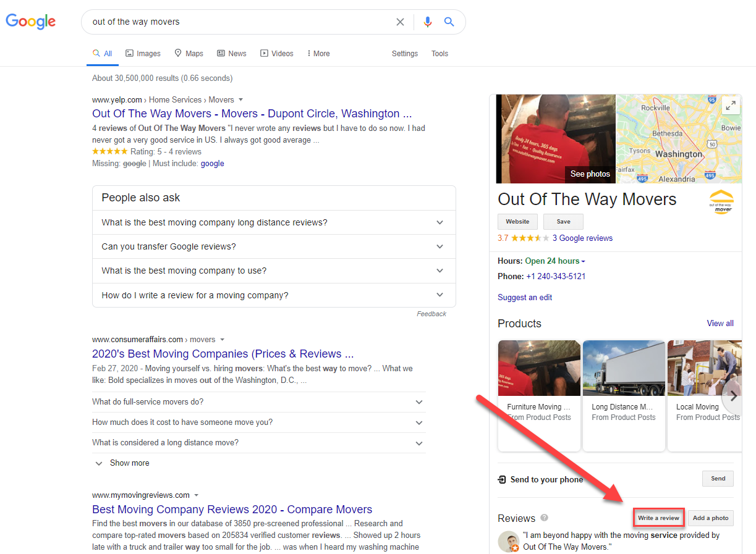This screenshot has width=756, height=554.
Task: Open 2020's Best Moving Companies result
Action: pos(223,354)
